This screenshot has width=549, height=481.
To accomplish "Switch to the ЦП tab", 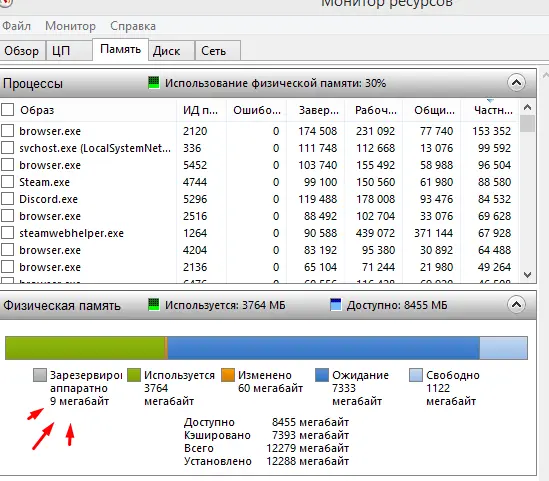I will 69,51.
